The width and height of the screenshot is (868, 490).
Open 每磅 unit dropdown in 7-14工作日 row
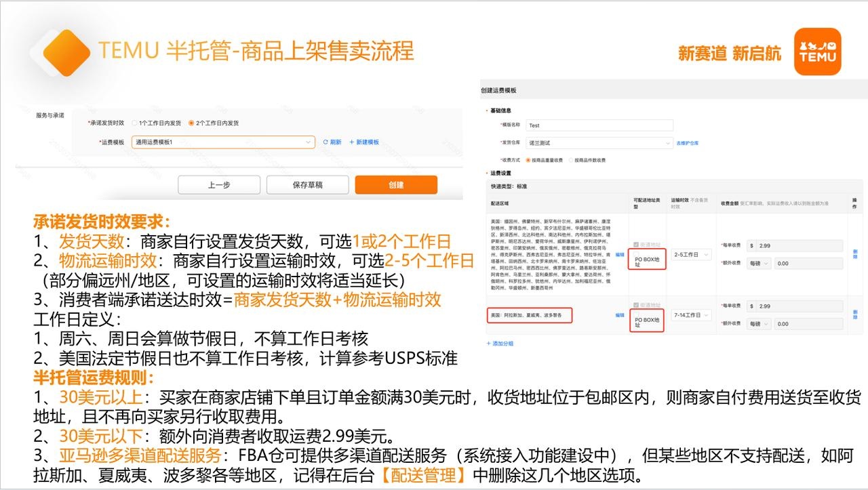click(x=758, y=323)
